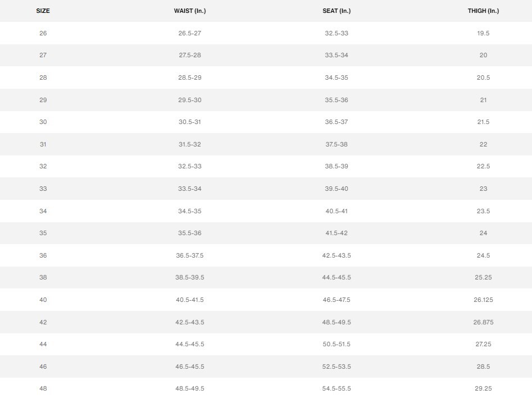Select the seat measurement 42.5-43.5
532x399 pixels.
click(x=337, y=255)
